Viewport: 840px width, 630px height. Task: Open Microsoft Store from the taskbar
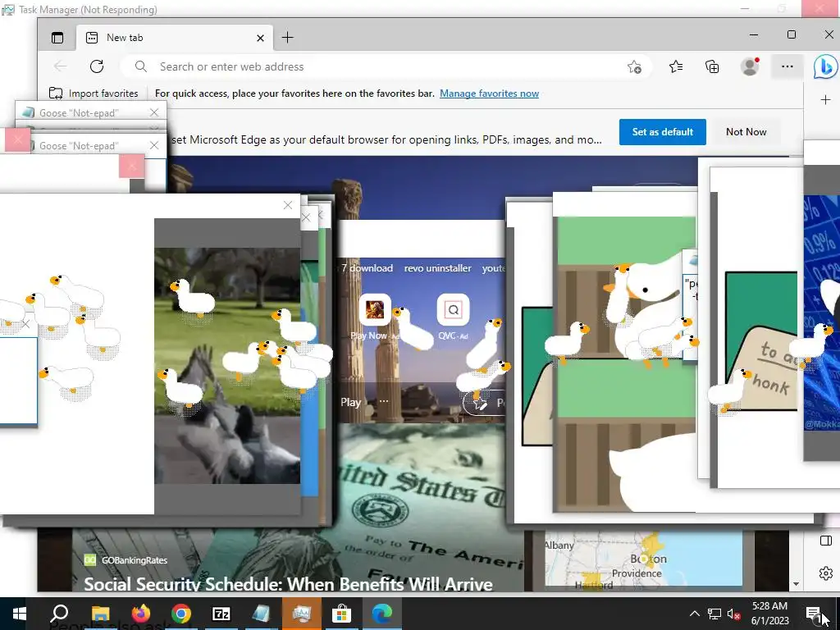(x=341, y=614)
